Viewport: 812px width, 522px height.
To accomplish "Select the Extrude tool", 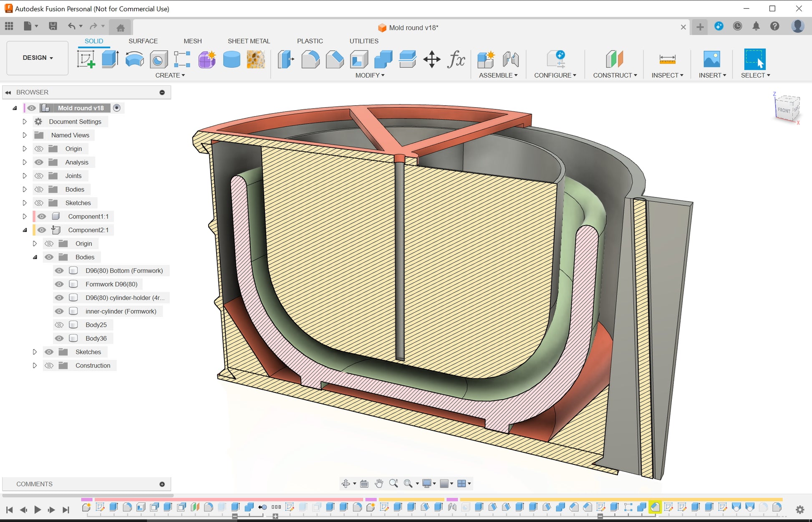I will [x=111, y=59].
